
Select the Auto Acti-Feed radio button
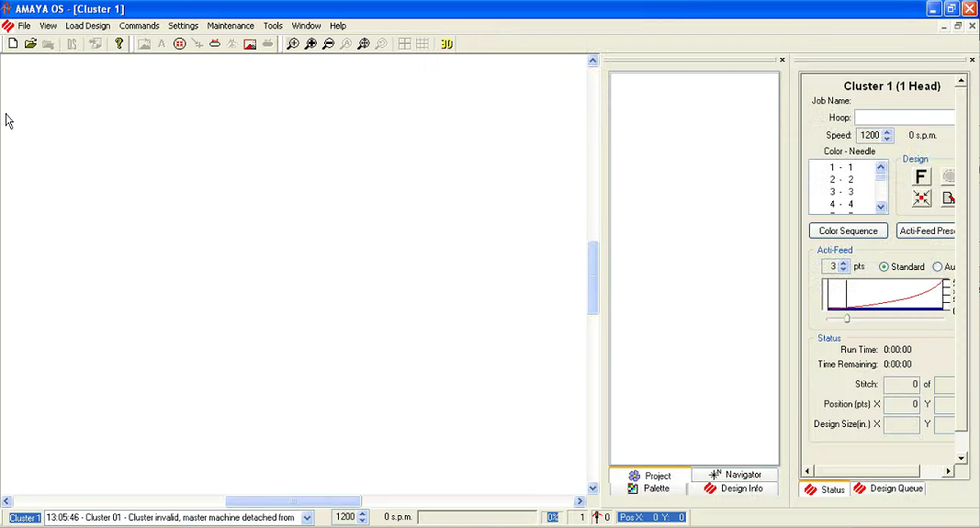coord(938,267)
